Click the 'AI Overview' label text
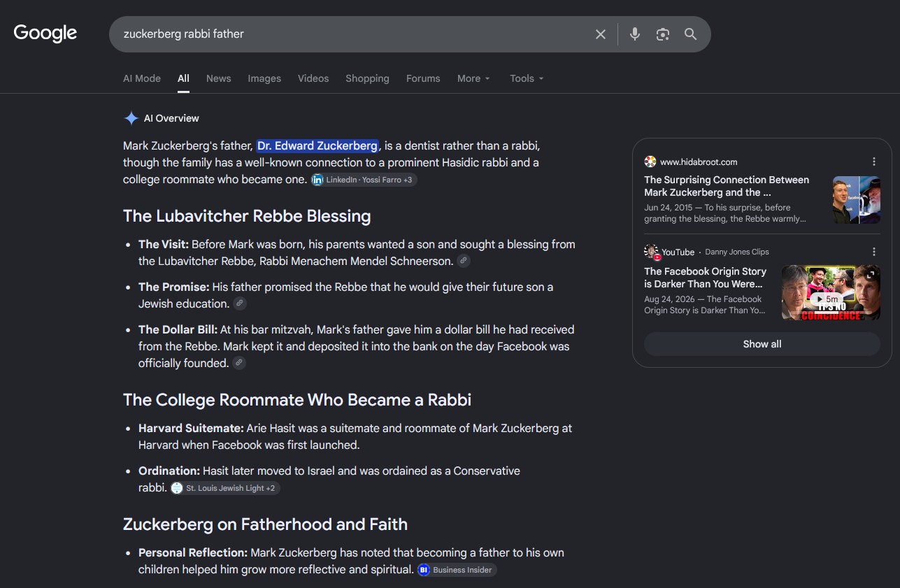This screenshot has width=900, height=588. click(171, 118)
